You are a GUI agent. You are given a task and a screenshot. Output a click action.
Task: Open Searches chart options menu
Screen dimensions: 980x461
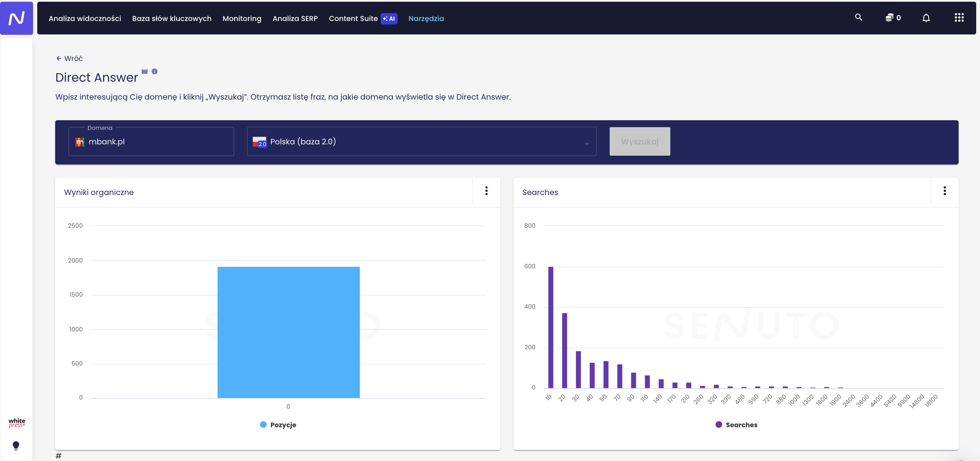point(944,191)
